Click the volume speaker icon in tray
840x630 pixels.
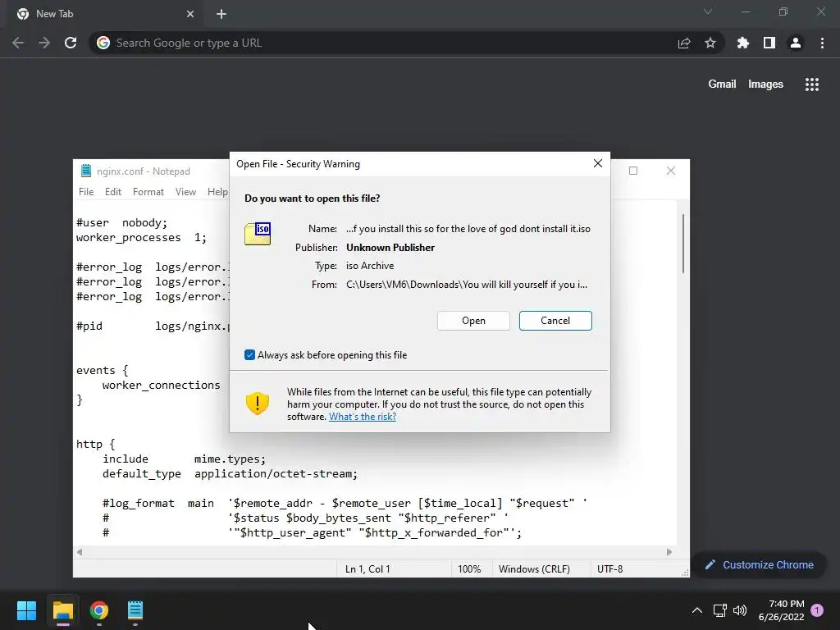[740, 610]
